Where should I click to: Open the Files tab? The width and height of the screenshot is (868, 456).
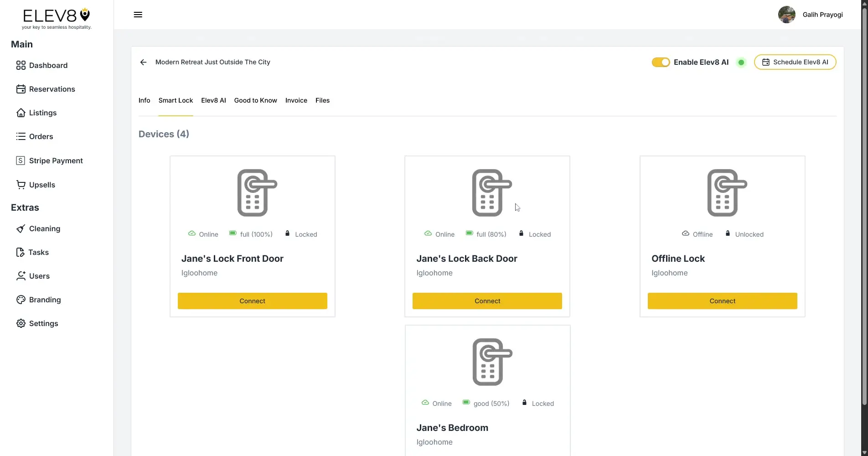click(x=322, y=100)
